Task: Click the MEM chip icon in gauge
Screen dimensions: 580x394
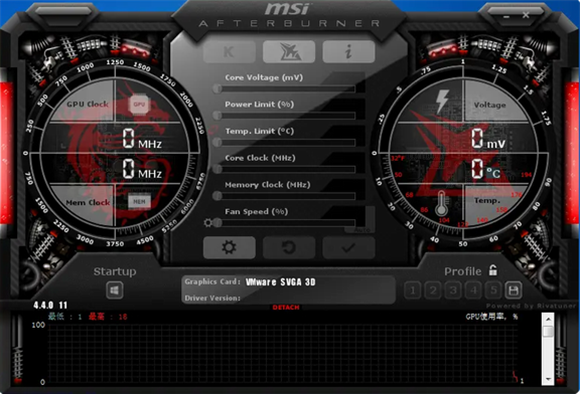Action: pyautogui.click(x=139, y=202)
